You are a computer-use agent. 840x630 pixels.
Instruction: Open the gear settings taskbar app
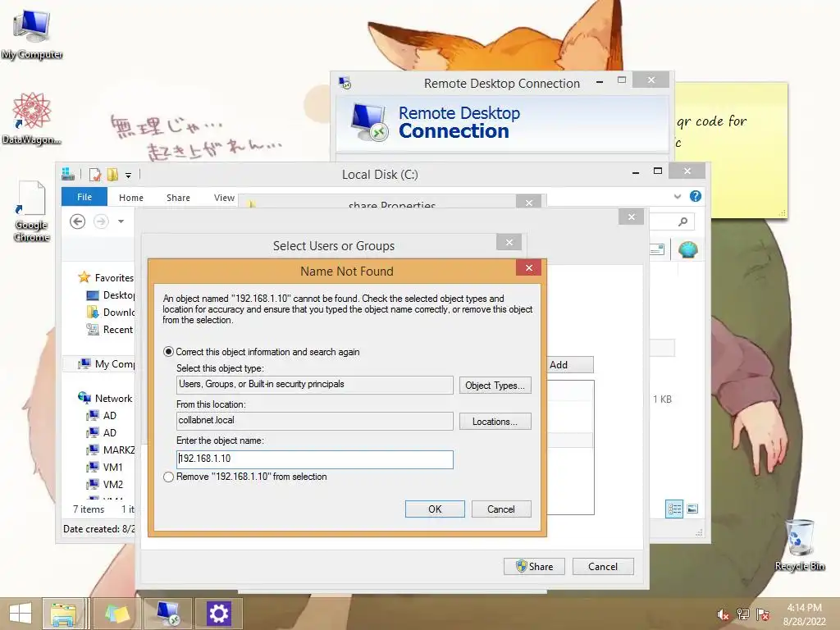(218, 614)
